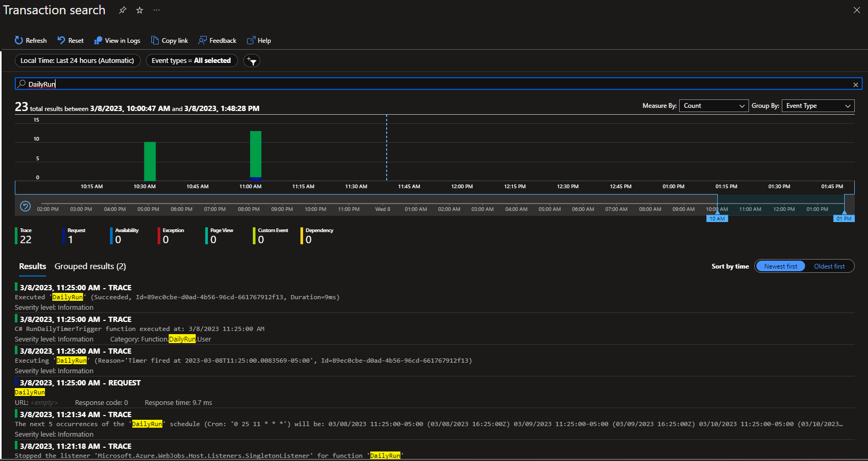Sort results Newest first
868x461 pixels.
781,266
